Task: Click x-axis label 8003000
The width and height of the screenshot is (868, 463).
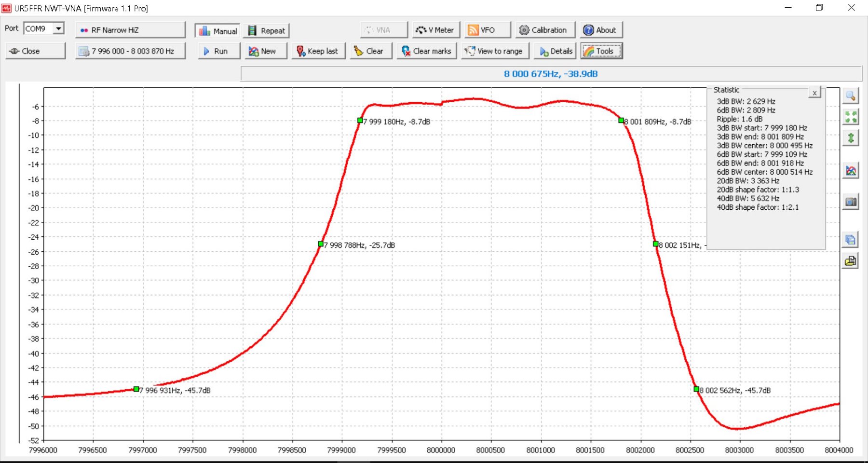Action: (x=739, y=450)
